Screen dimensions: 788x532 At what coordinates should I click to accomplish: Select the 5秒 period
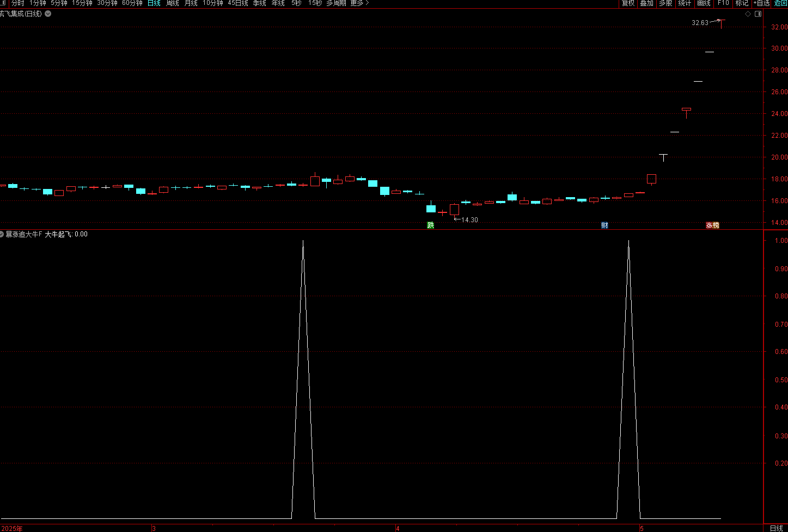[x=296, y=3]
